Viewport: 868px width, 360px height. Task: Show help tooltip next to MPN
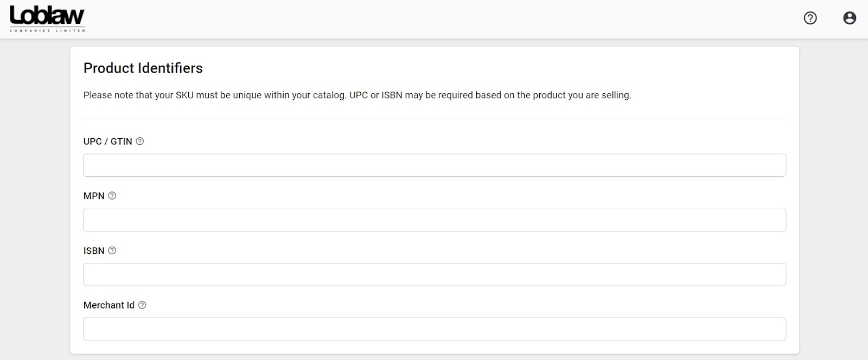[x=112, y=196]
